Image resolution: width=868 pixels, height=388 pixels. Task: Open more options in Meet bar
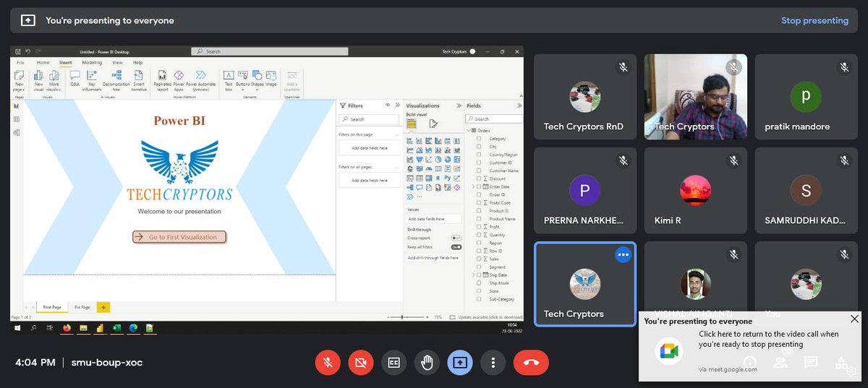point(493,363)
